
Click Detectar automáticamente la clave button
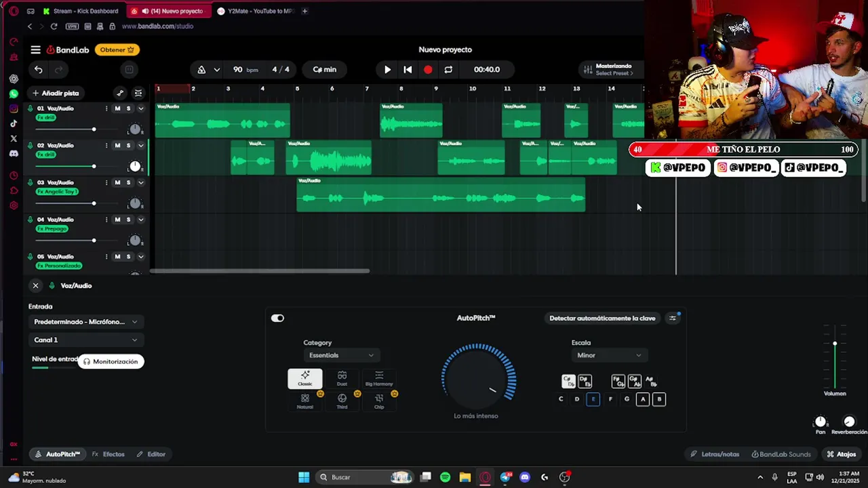(x=602, y=318)
